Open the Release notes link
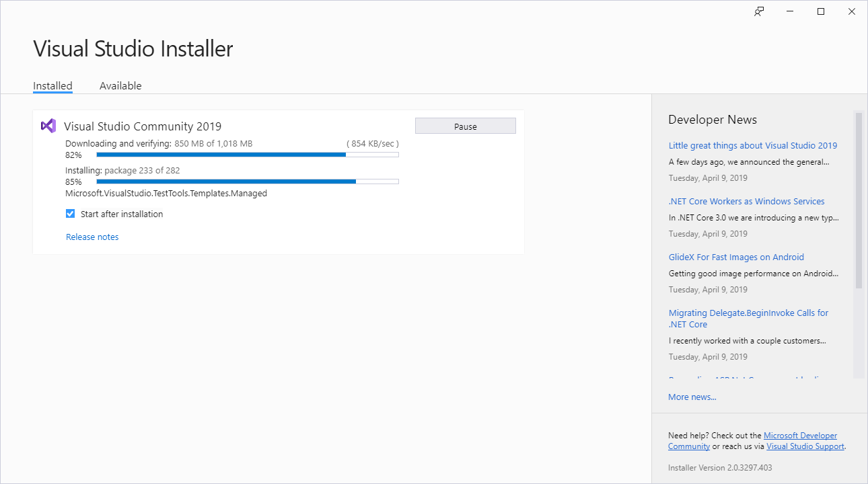This screenshot has height=484, width=868. pos(92,236)
